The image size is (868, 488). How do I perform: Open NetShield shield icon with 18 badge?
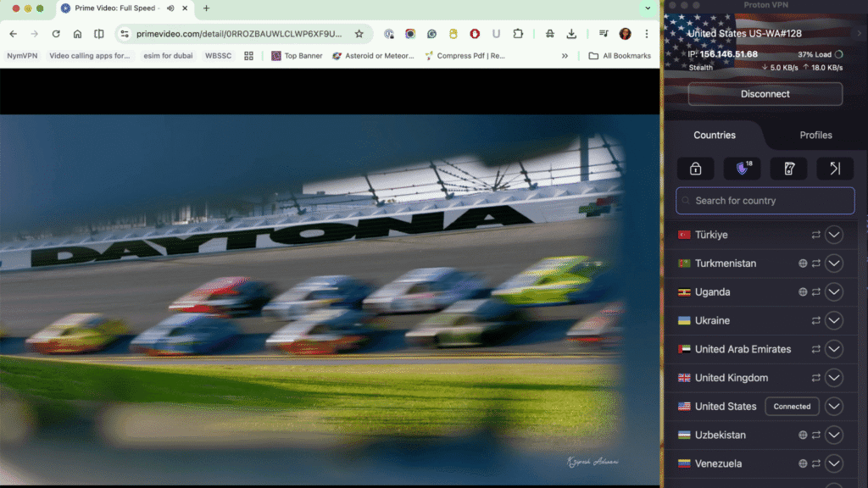[x=742, y=169]
